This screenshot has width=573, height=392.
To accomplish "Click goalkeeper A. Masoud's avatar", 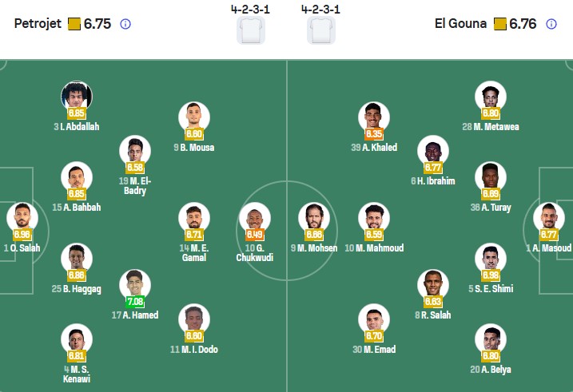I will click(548, 218).
